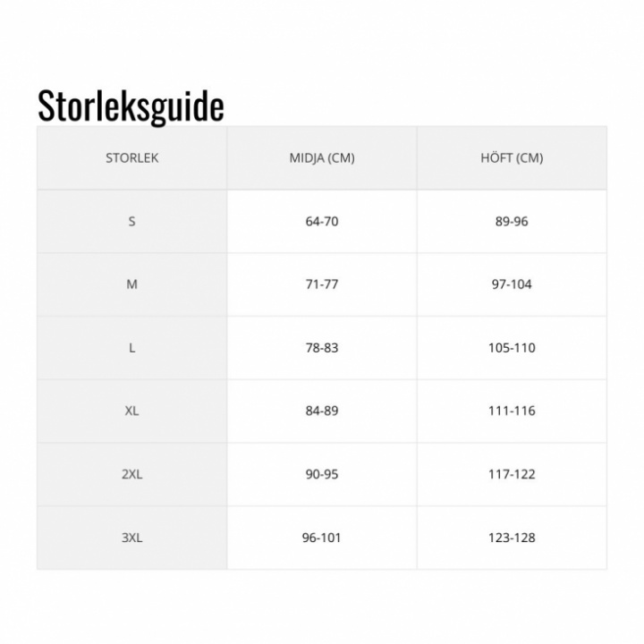644x644 pixels.
Task: Select waist value 78-83
Action: [x=322, y=348]
